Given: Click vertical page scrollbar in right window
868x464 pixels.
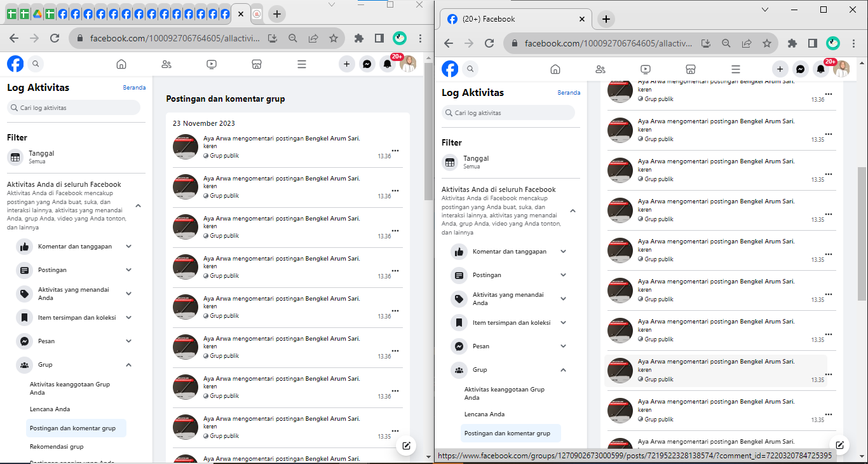Looking at the screenshot, I should pyautogui.click(x=862, y=233).
